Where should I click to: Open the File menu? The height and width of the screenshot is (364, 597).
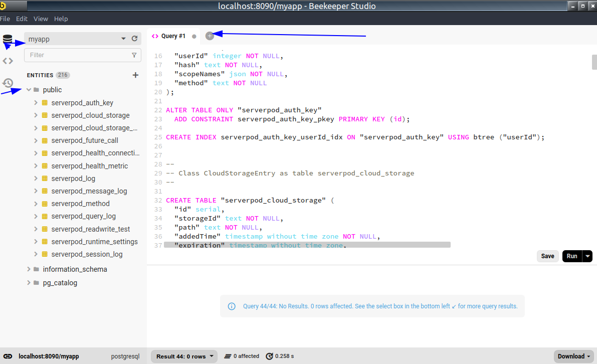pyautogui.click(x=5, y=19)
